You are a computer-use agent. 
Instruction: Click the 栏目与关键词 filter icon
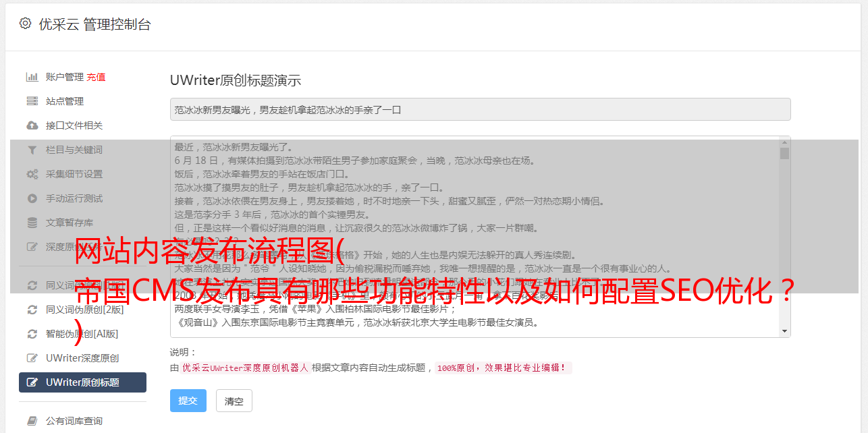(x=32, y=150)
